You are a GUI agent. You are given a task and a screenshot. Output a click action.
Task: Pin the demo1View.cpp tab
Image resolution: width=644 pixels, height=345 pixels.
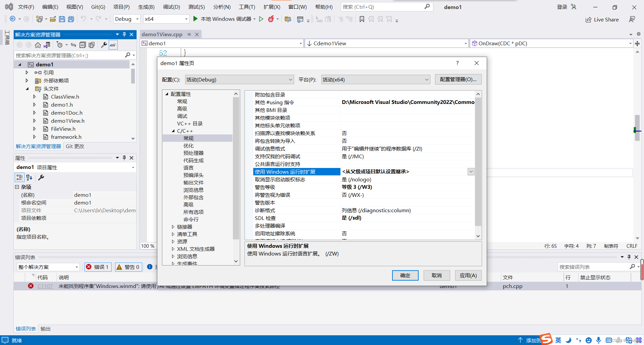(189, 35)
